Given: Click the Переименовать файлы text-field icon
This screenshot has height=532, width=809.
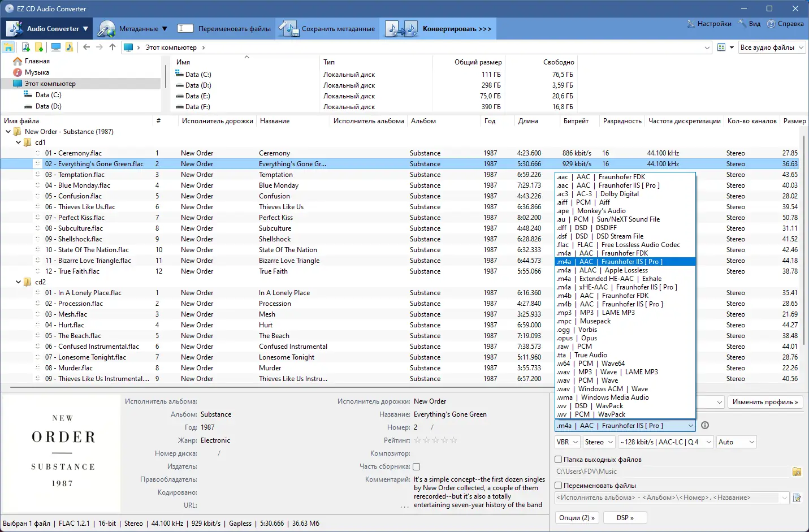Looking at the screenshot, I should (184, 28).
